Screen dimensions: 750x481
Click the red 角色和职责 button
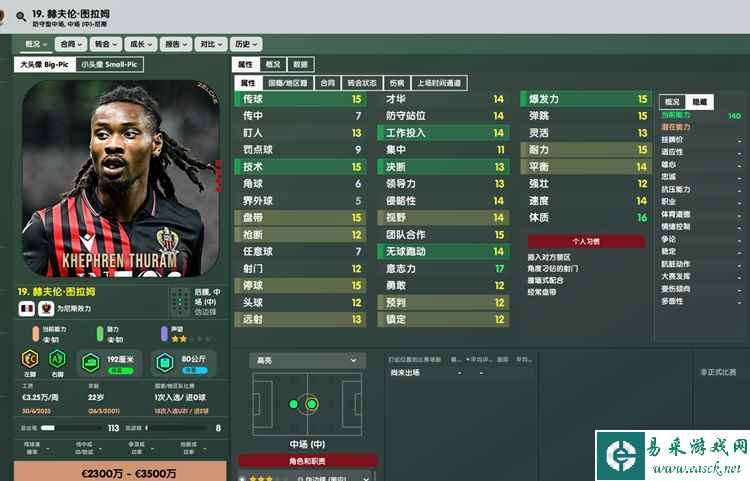pyautogui.click(x=308, y=461)
